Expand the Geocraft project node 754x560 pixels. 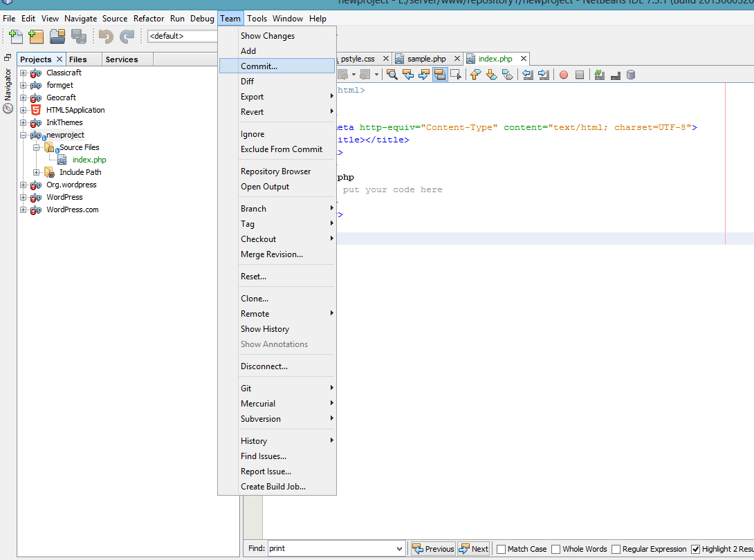click(x=23, y=97)
